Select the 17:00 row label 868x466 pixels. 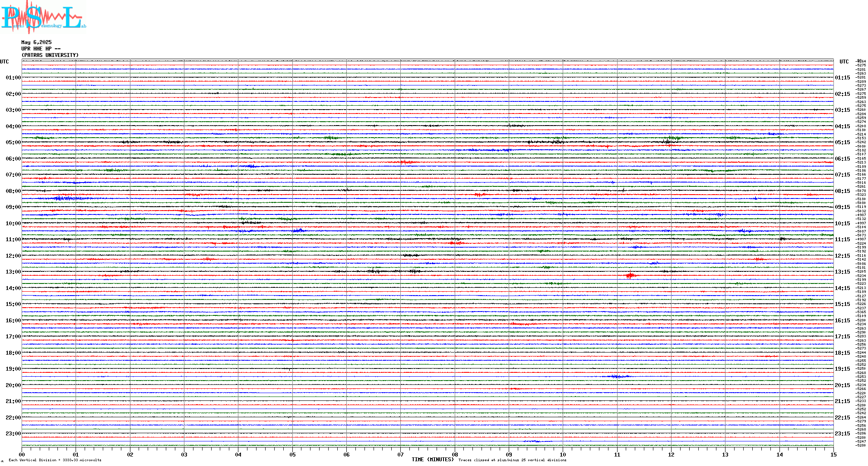[13, 337]
